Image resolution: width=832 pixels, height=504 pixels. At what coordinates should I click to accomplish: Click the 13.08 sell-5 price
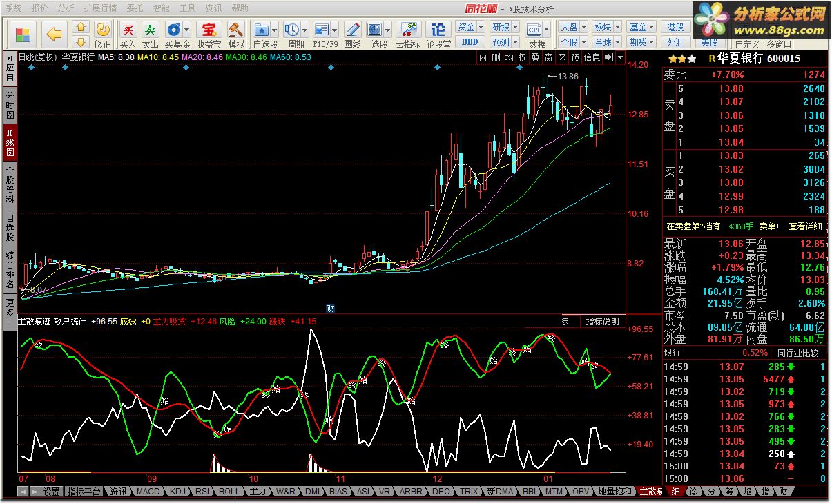[x=731, y=88]
